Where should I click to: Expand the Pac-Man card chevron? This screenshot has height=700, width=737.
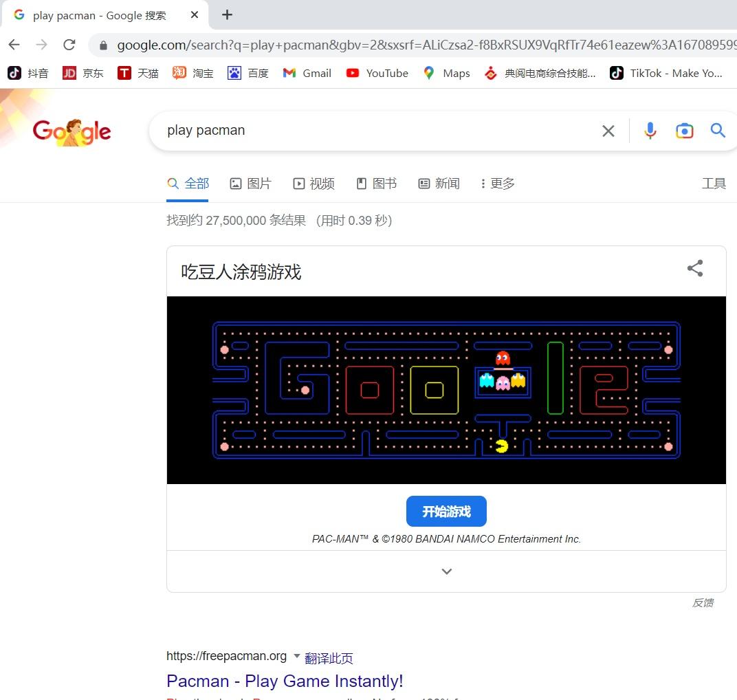446,571
